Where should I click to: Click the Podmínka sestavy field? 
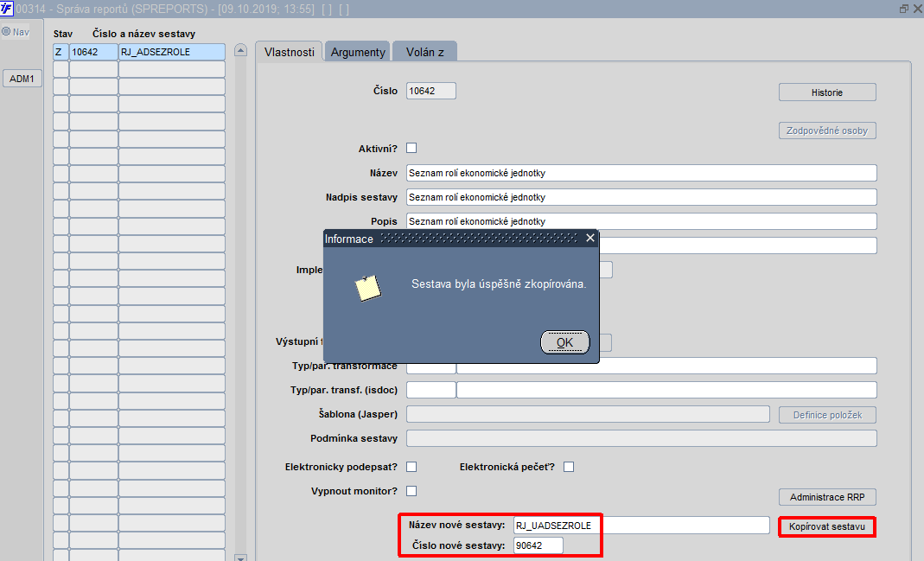click(x=641, y=438)
